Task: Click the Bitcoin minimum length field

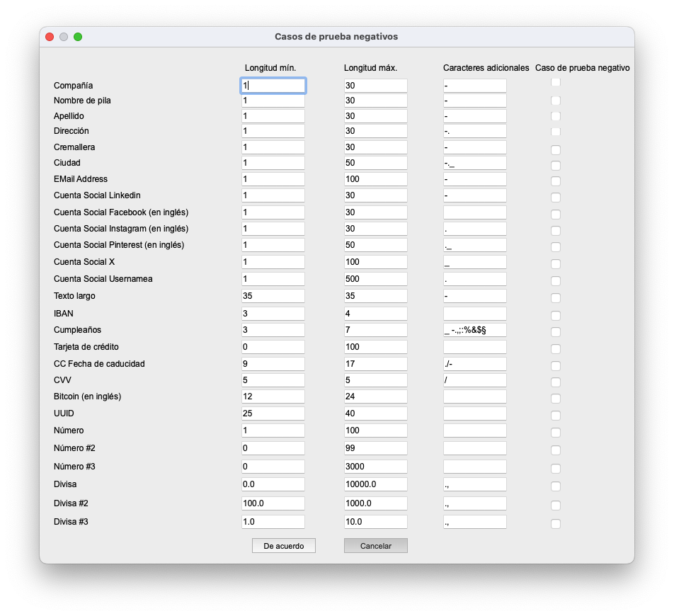Action: (273, 397)
